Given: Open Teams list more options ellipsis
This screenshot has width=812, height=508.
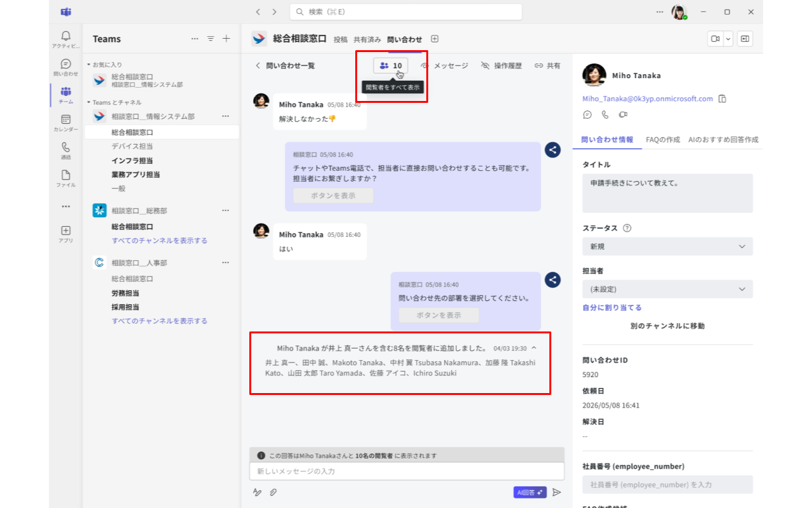Looking at the screenshot, I should click(x=195, y=39).
